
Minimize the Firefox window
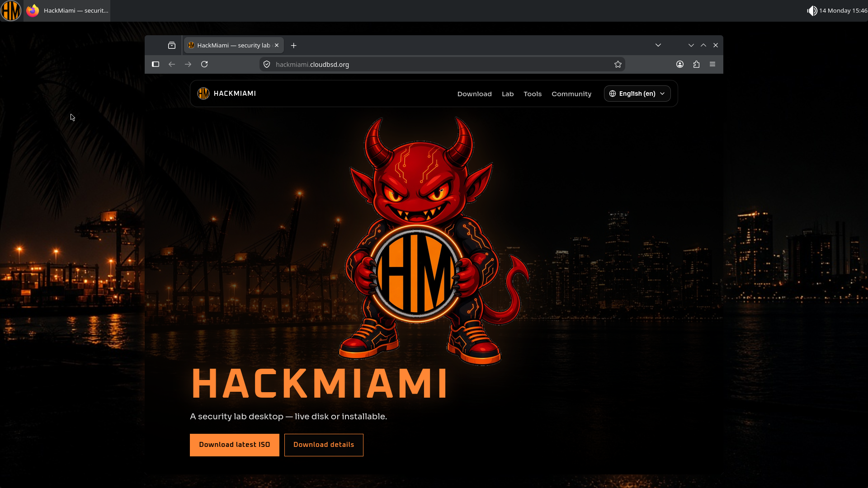pos(691,45)
